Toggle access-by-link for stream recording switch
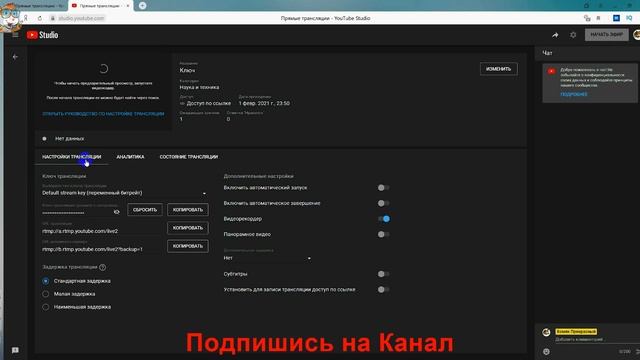 pyautogui.click(x=383, y=289)
